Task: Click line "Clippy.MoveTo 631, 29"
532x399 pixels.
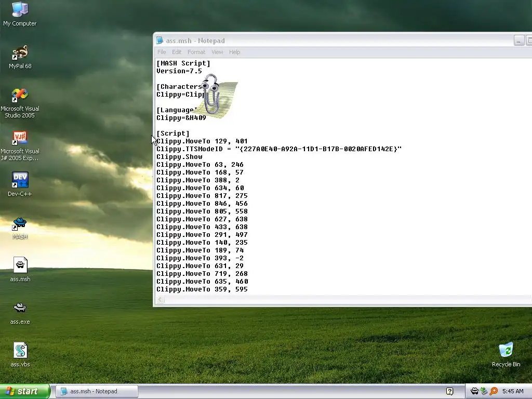Action: coord(200,266)
